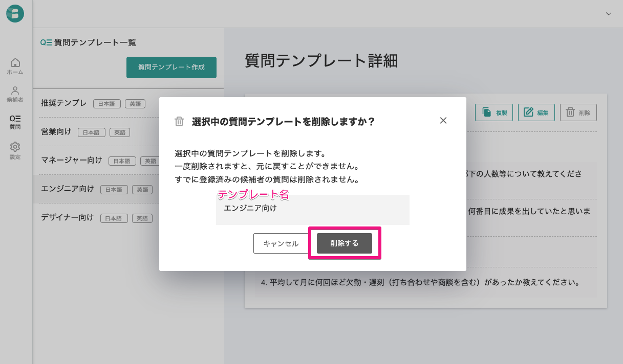Click 英語 tag on デザイナー向け row
623x364 pixels.
142,218
